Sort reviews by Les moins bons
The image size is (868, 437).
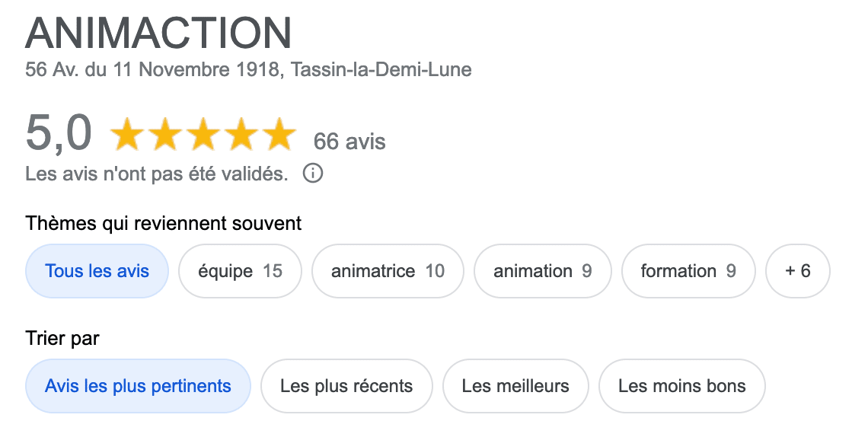(x=682, y=386)
